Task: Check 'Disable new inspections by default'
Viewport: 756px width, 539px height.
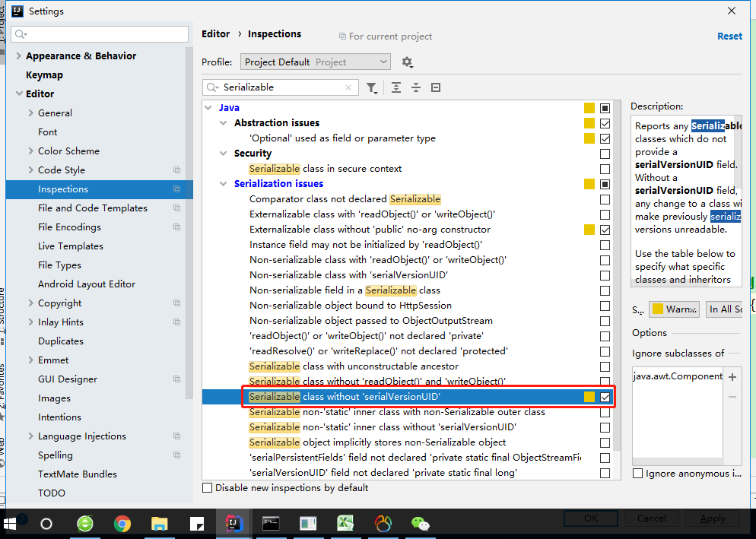Action: point(206,487)
